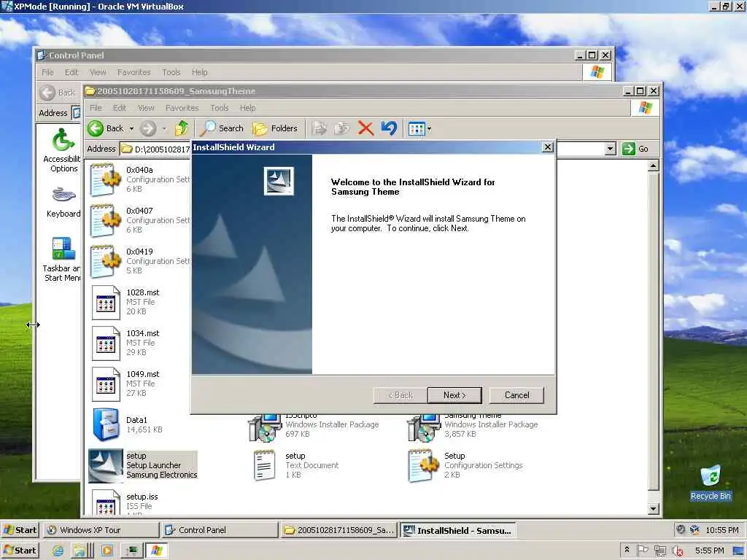Click Next in InstallShield Wizard
Image resolution: width=747 pixels, height=560 pixels.
click(454, 395)
